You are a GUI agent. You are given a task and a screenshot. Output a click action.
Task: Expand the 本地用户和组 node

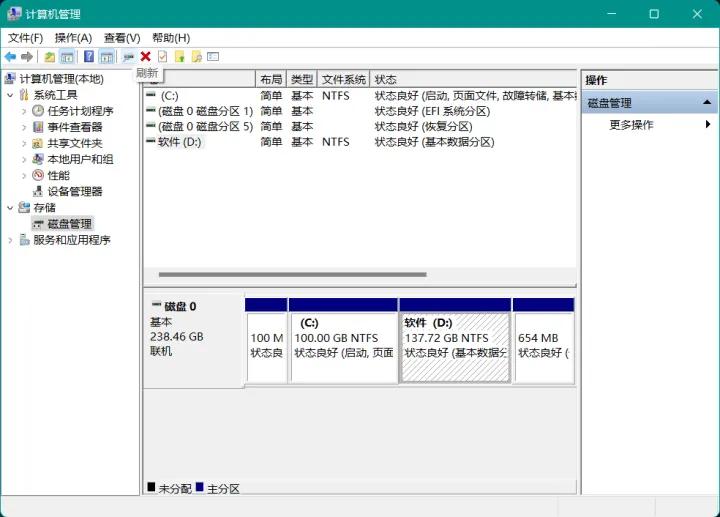[x=24, y=159]
